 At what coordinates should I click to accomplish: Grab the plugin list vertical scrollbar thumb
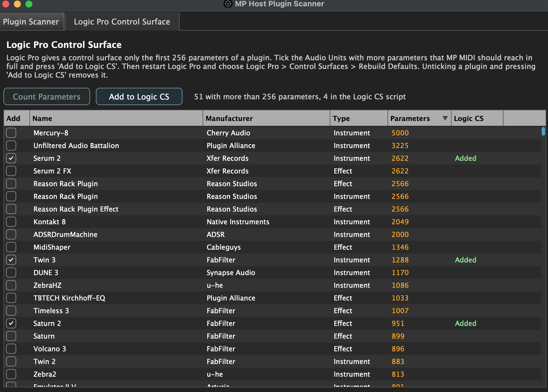543,131
